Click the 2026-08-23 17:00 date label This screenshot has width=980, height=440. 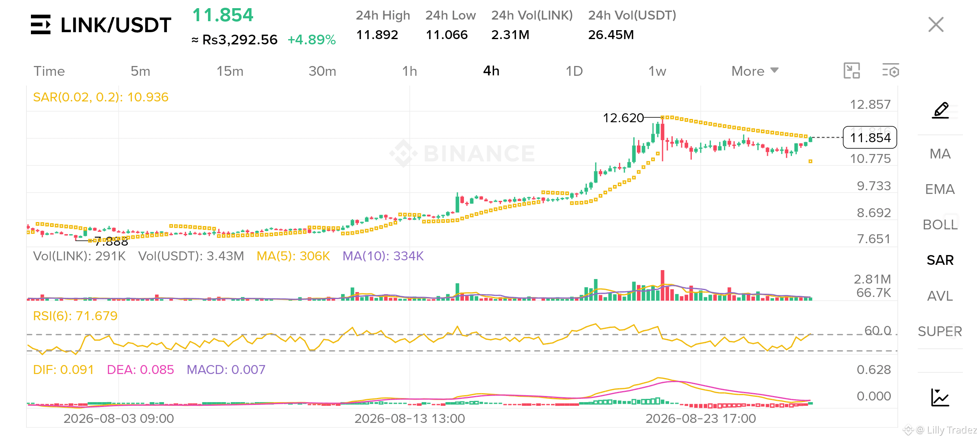701,418
